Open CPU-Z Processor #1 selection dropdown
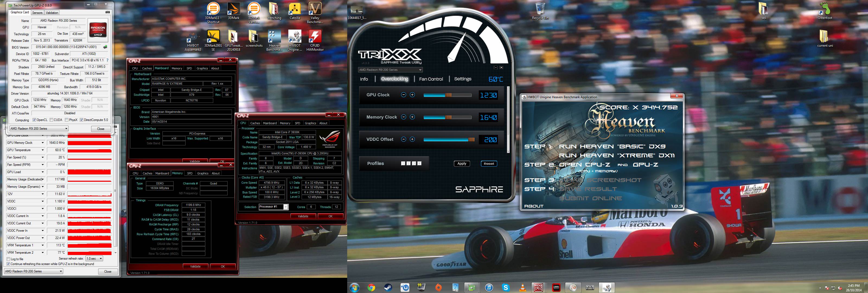The width and height of the screenshot is (868, 293). [x=274, y=207]
